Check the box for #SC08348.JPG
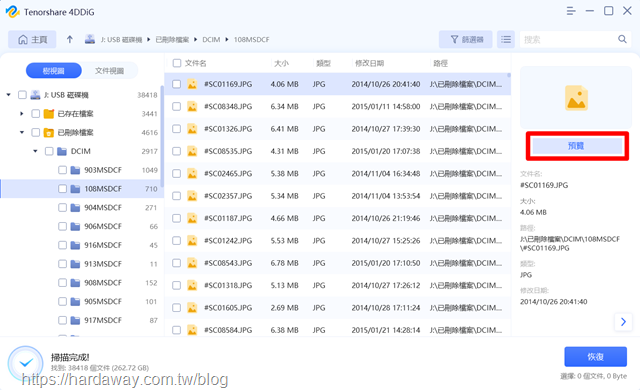The image size is (640, 390). click(176, 106)
